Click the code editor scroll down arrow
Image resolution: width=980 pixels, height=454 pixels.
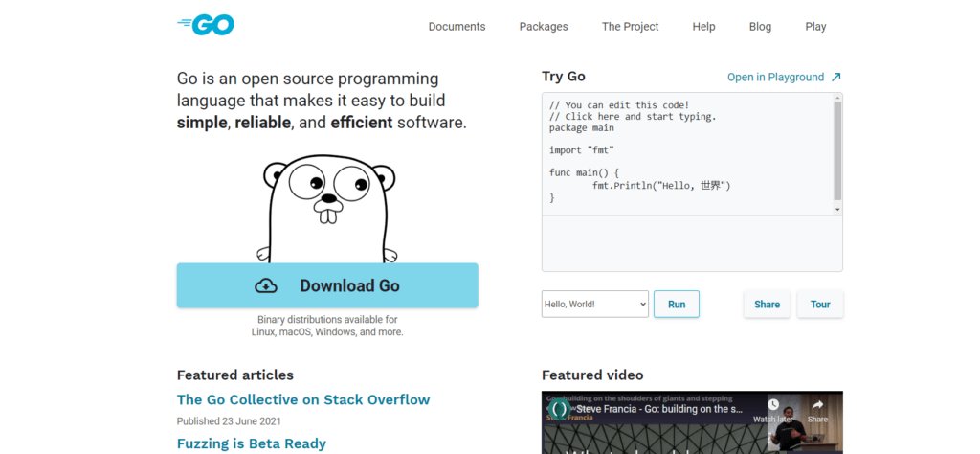(x=837, y=210)
